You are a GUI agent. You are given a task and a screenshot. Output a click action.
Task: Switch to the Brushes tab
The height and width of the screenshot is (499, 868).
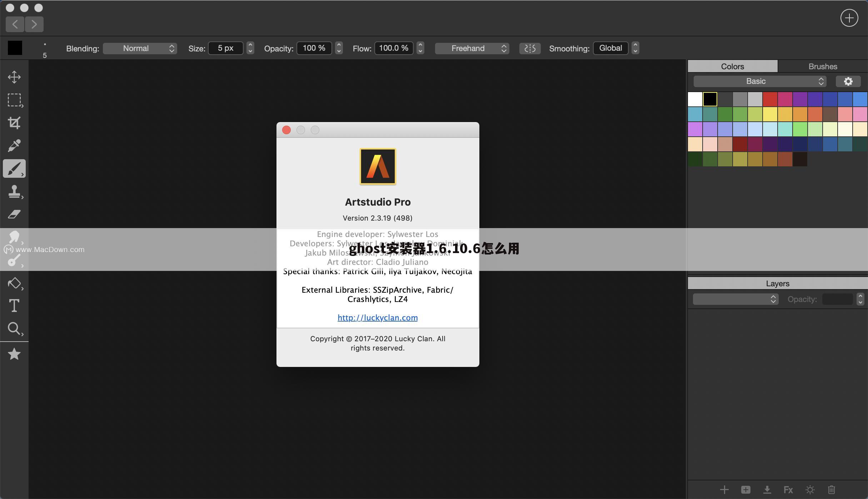pos(823,66)
